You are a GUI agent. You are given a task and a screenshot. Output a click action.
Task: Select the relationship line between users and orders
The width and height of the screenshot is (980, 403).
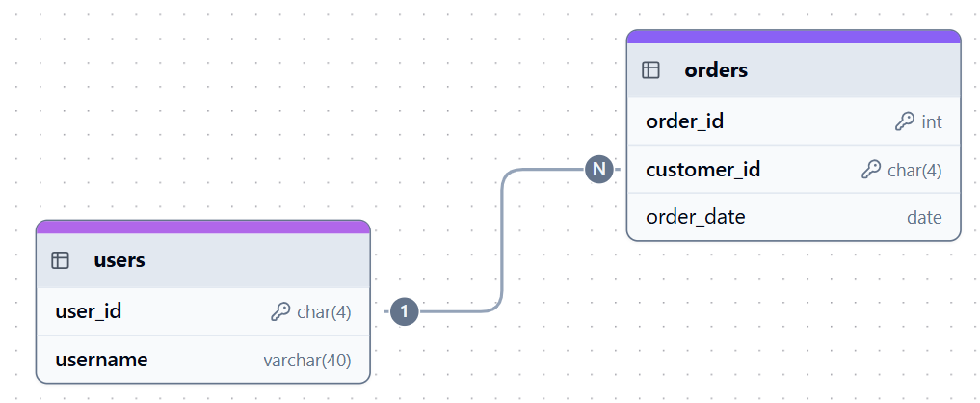pos(502,241)
